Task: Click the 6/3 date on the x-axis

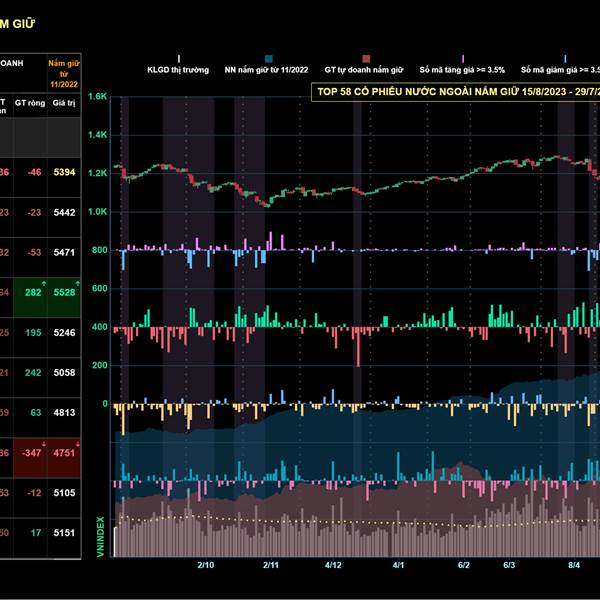Action: [x=509, y=565]
